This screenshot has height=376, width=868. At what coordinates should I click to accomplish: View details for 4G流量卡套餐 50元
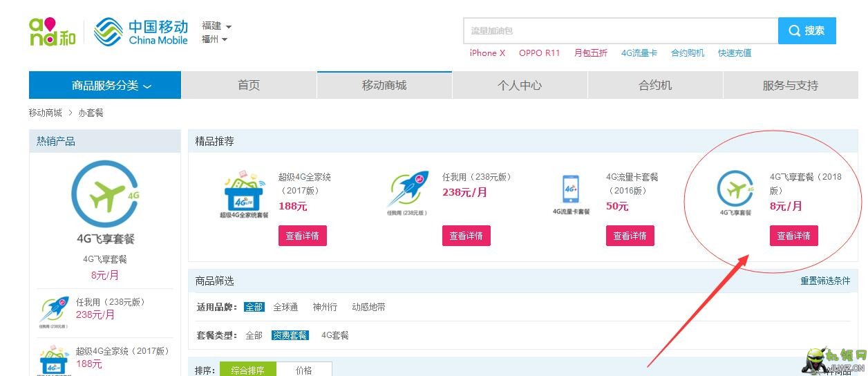630,236
